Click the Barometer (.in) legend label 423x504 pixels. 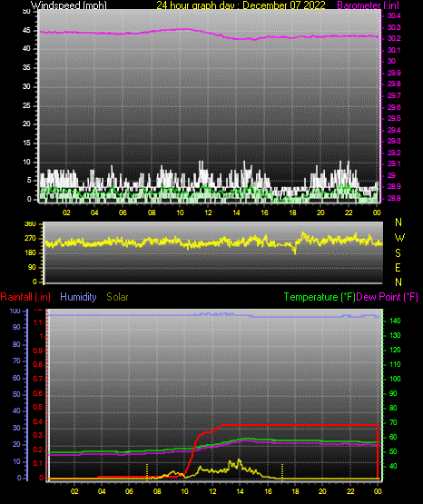pyautogui.click(x=368, y=5)
